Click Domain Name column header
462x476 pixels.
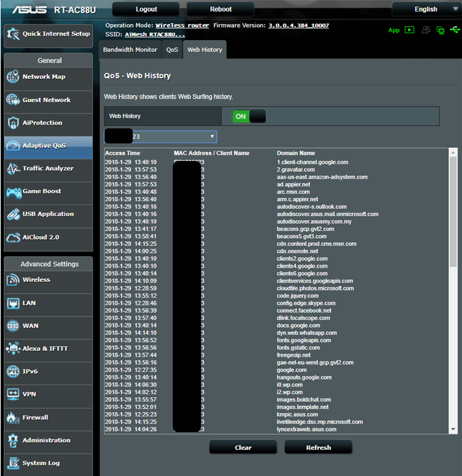295,153
